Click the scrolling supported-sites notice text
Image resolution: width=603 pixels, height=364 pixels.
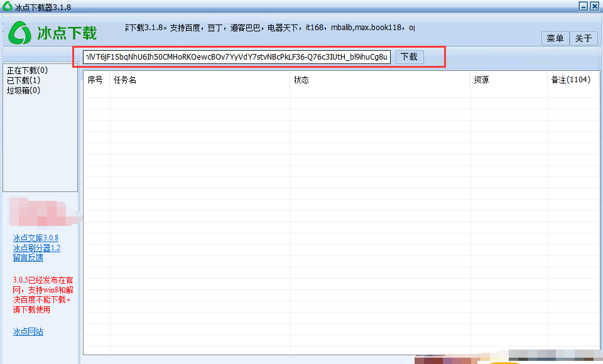270,28
